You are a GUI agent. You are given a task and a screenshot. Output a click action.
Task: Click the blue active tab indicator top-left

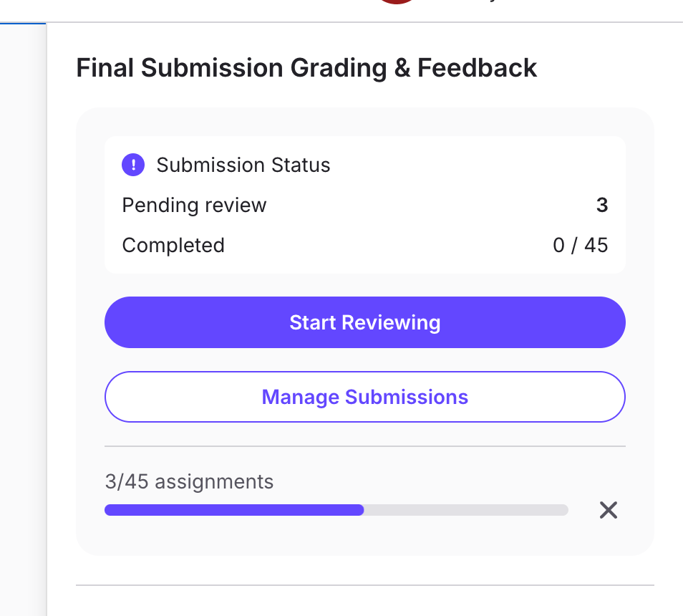(x=23, y=24)
